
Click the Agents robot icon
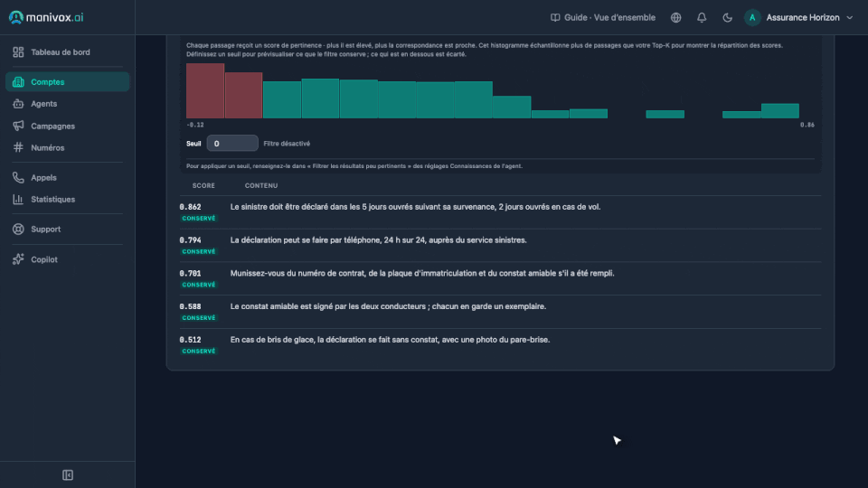pos(18,103)
